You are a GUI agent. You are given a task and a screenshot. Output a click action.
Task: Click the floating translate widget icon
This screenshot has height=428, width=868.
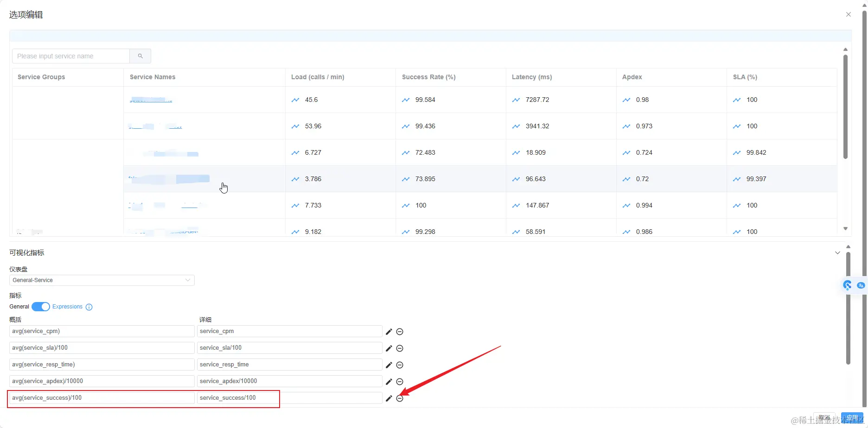861,285
